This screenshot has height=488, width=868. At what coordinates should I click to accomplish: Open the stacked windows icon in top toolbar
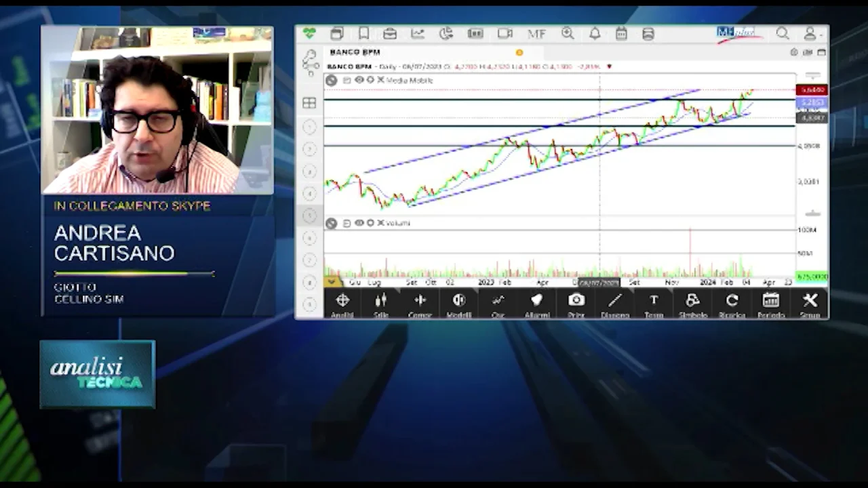pyautogui.click(x=337, y=33)
